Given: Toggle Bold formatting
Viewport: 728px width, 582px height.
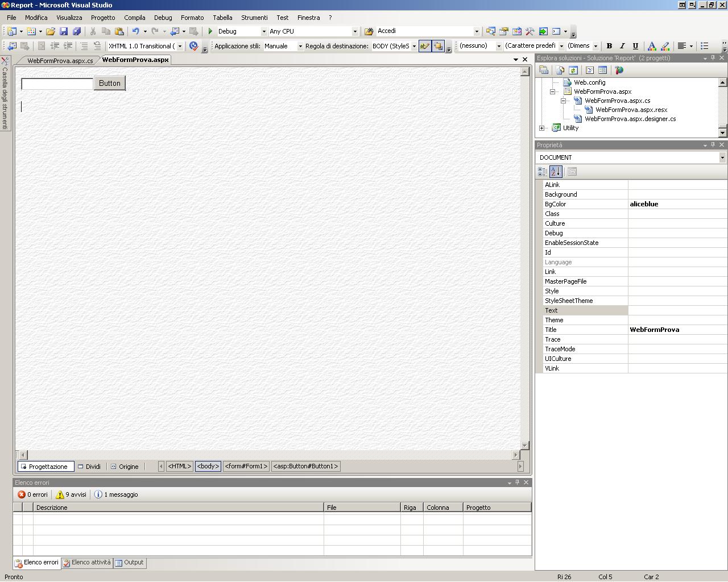Looking at the screenshot, I should click(609, 46).
